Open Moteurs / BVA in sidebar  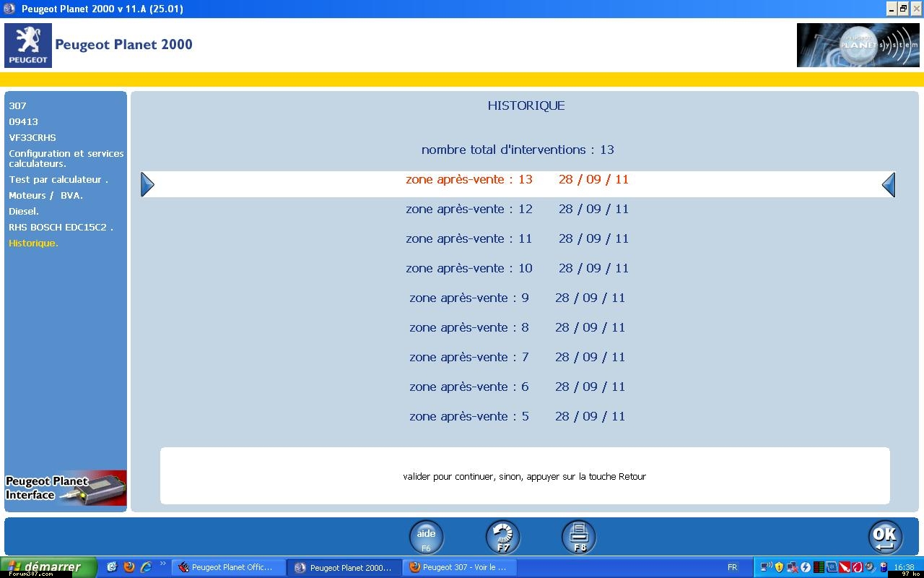[x=45, y=195]
